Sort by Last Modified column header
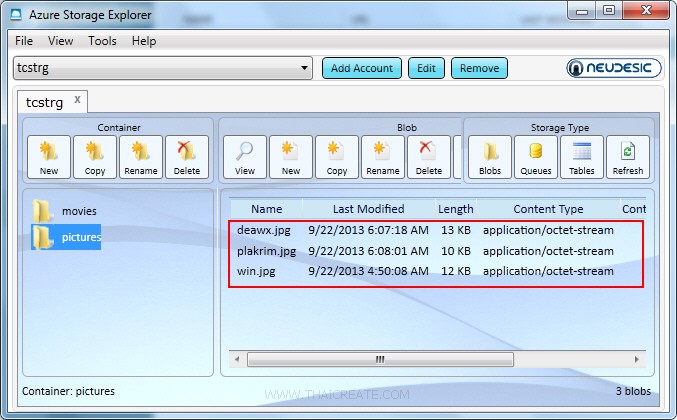This screenshot has height=420, width=677. [x=369, y=209]
